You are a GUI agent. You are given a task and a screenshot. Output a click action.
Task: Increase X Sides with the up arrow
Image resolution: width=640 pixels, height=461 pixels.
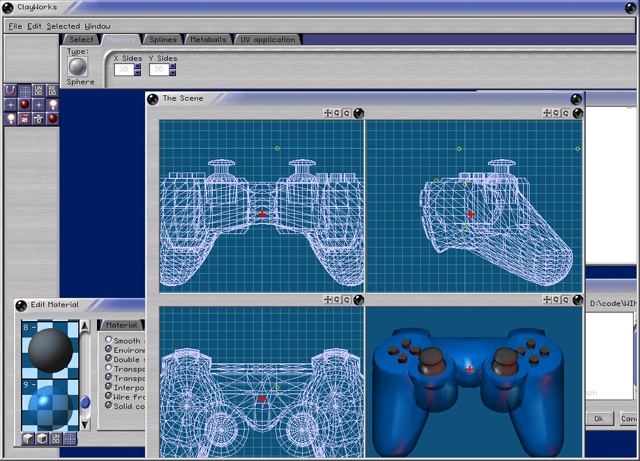click(x=138, y=66)
